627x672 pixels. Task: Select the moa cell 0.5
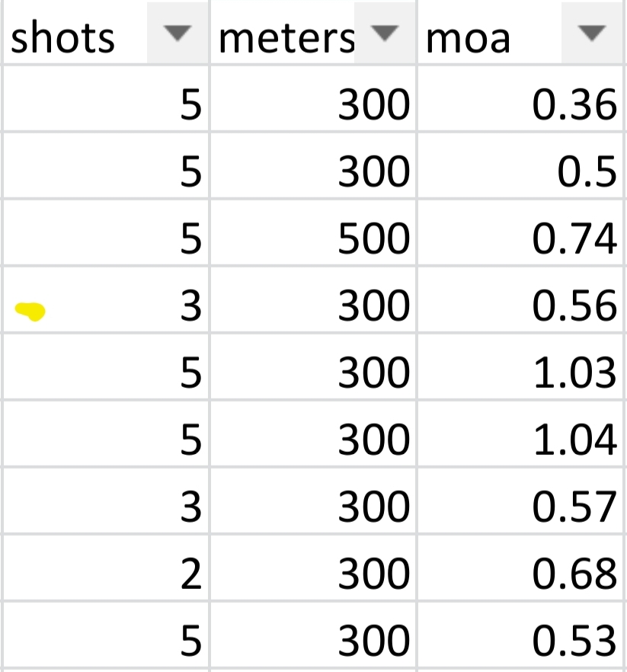pos(520,165)
